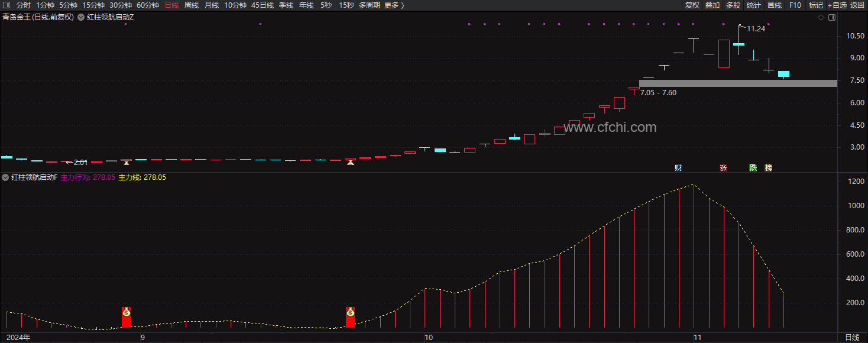This screenshot has width=868, height=343.
Task: Click the first money-bag signal icon near September
Action: pos(126,312)
